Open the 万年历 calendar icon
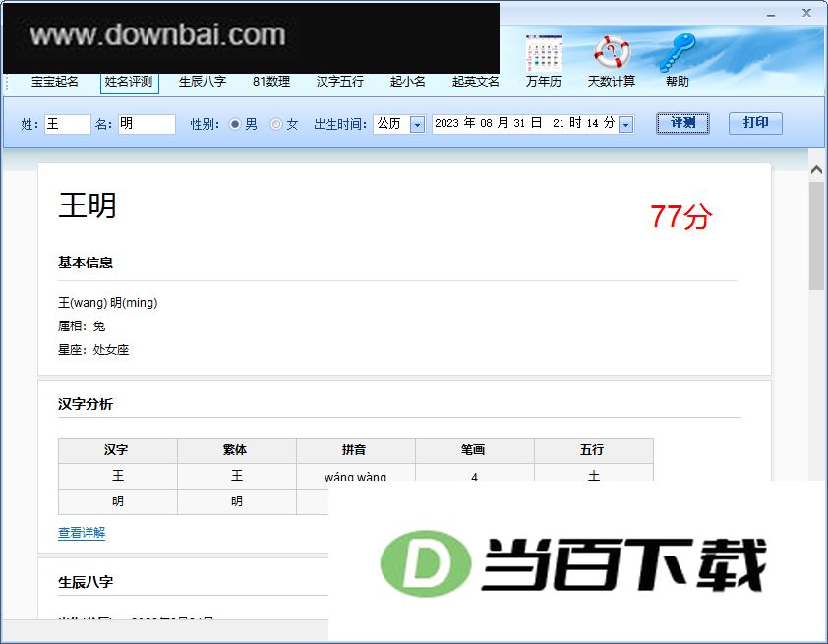 544,53
